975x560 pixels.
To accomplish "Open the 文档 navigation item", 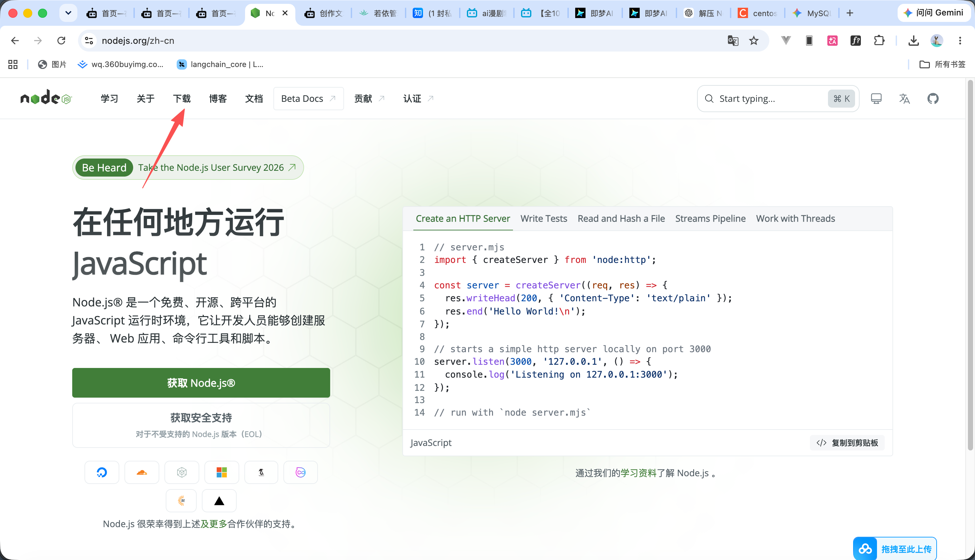I will pyautogui.click(x=254, y=99).
